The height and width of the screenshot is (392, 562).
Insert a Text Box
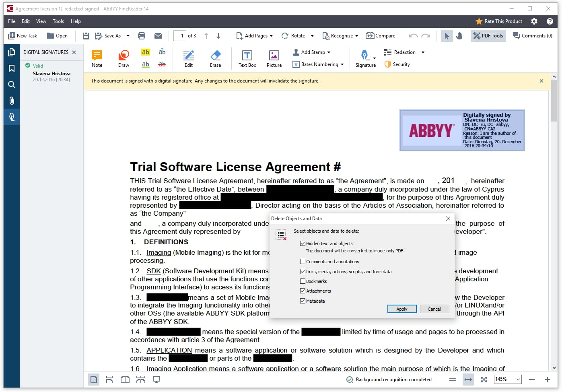[x=247, y=58]
